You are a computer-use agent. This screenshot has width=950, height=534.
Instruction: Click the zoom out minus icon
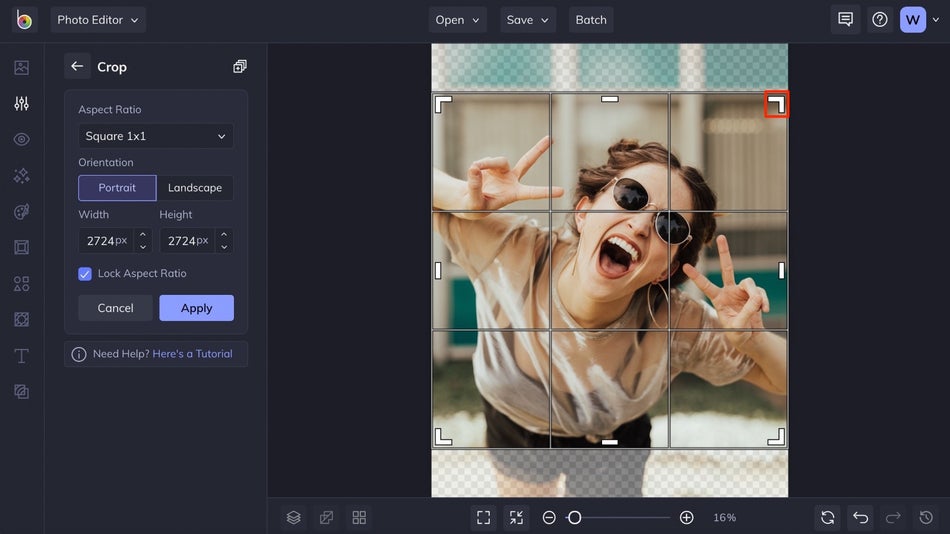(x=549, y=517)
